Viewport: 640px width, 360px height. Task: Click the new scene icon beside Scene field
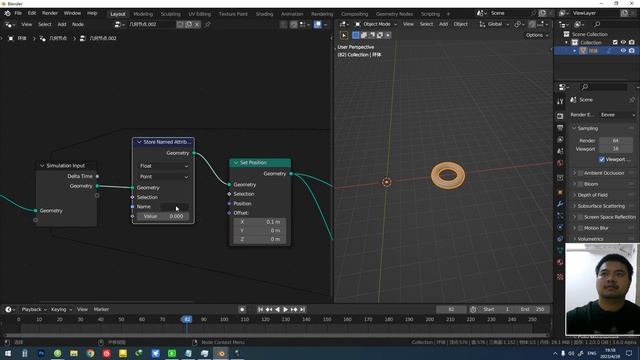(542, 13)
